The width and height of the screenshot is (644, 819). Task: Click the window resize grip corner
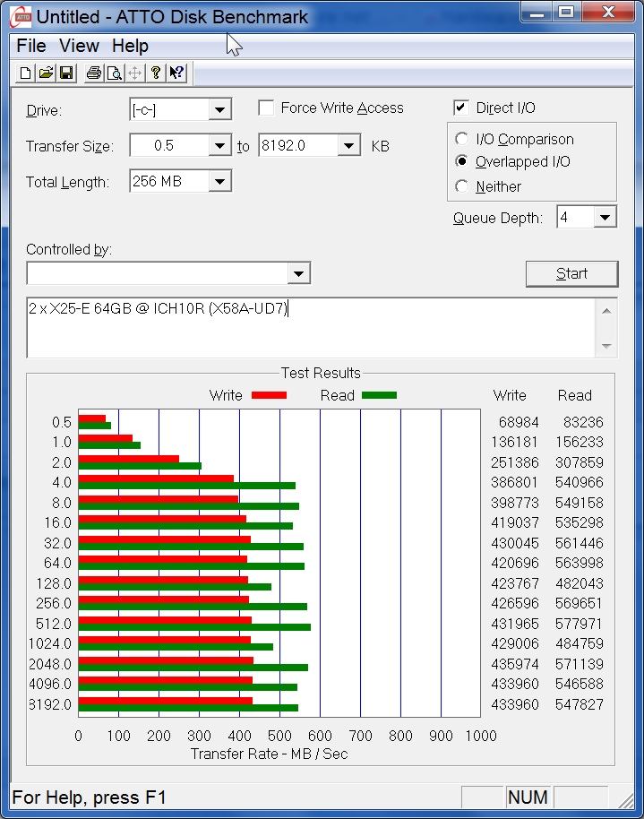pos(624,799)
